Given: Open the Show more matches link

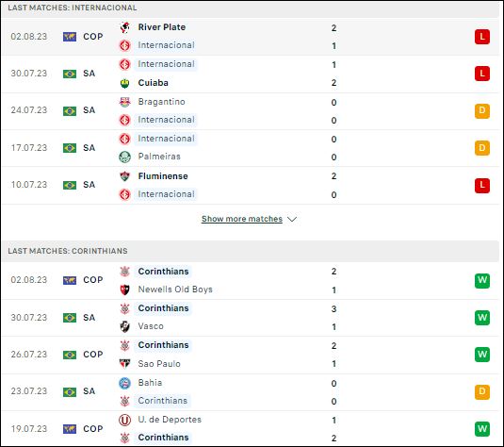Looking at the screenshot, I should coord(242,219).
